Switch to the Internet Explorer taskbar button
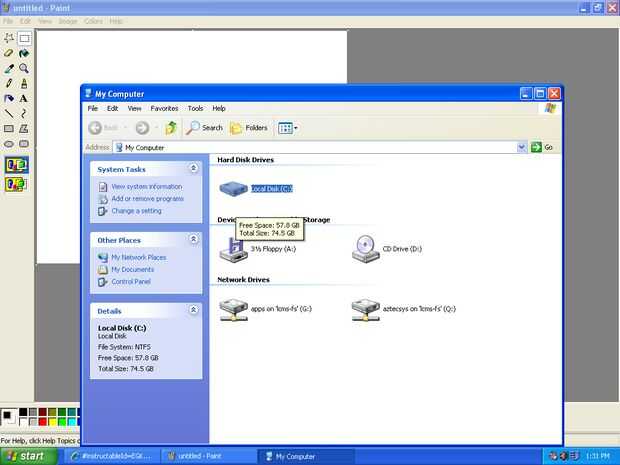 [112, 456]
